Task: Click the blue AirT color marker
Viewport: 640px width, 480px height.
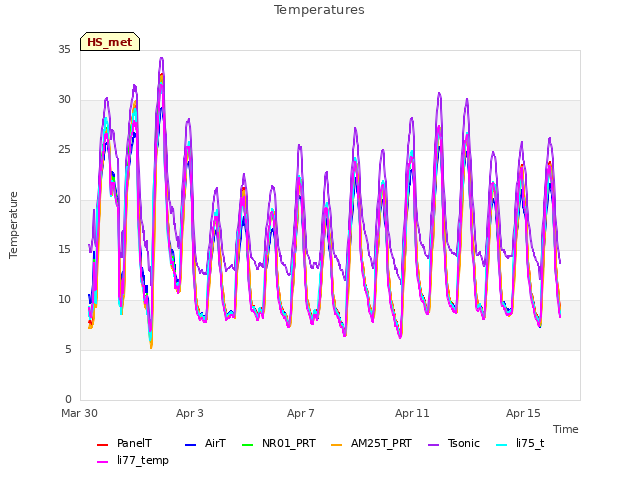Action: click(x=190, y=444)
